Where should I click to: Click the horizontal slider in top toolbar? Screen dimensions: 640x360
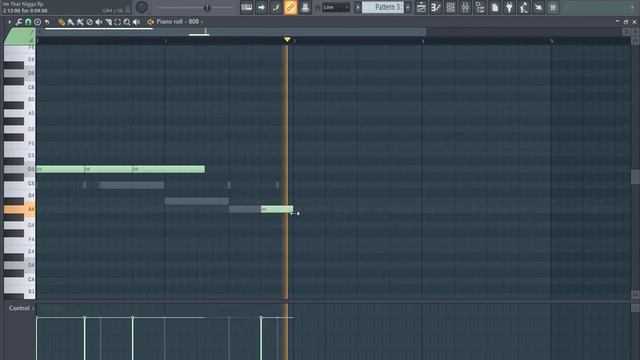(195, 7)
